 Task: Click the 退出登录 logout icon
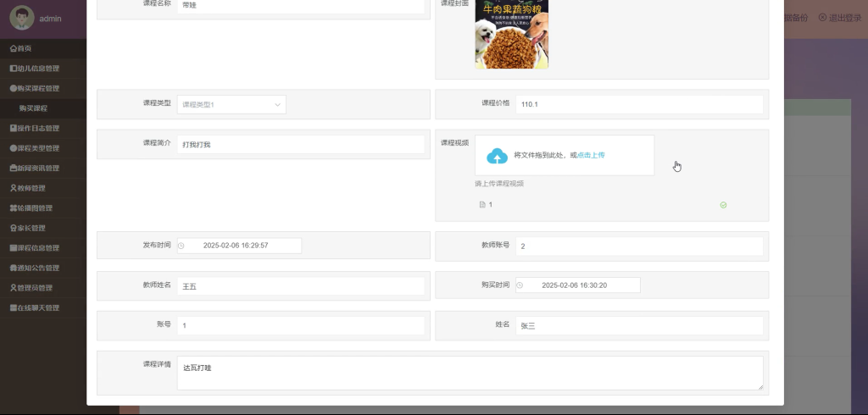[822, 18]
